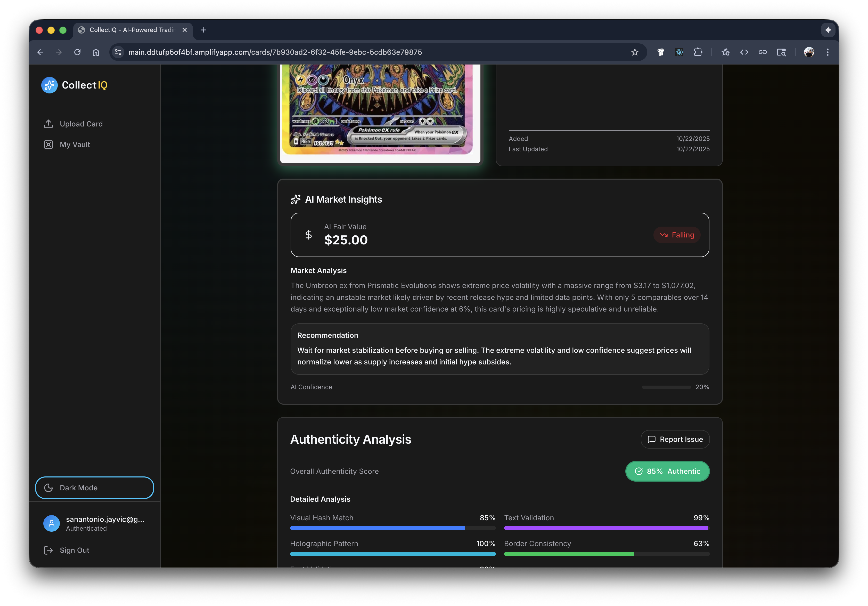
Task: Open the browser extensions puzzle icon
Action: tap(698, 52)
